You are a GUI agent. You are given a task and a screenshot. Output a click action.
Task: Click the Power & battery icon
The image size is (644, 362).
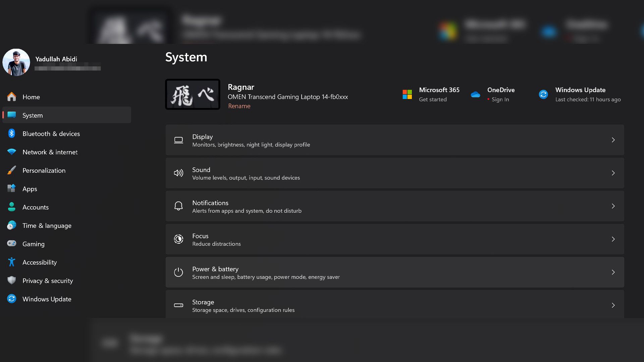coord(178,272)
